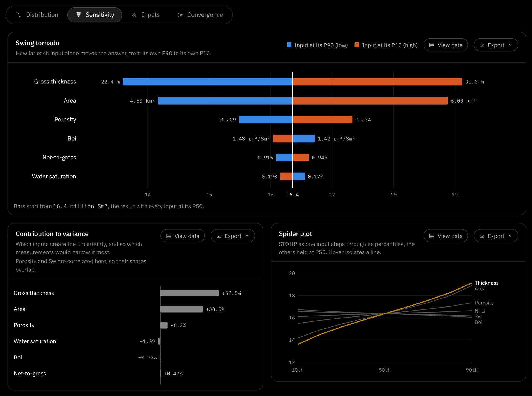This screenshot has height=396, width=532.
Task: Click table icon in Contribution to variance View data
Action: 168,236
